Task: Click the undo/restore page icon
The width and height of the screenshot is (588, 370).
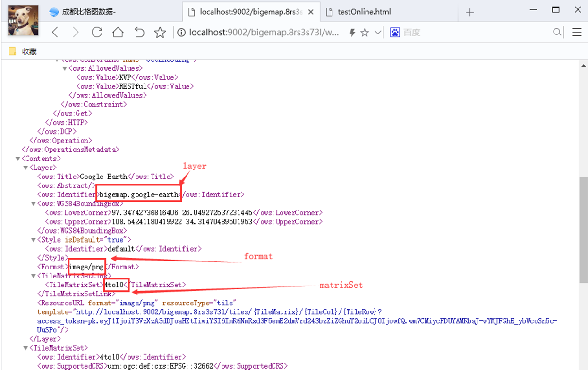Action: [x=139, y=32]
